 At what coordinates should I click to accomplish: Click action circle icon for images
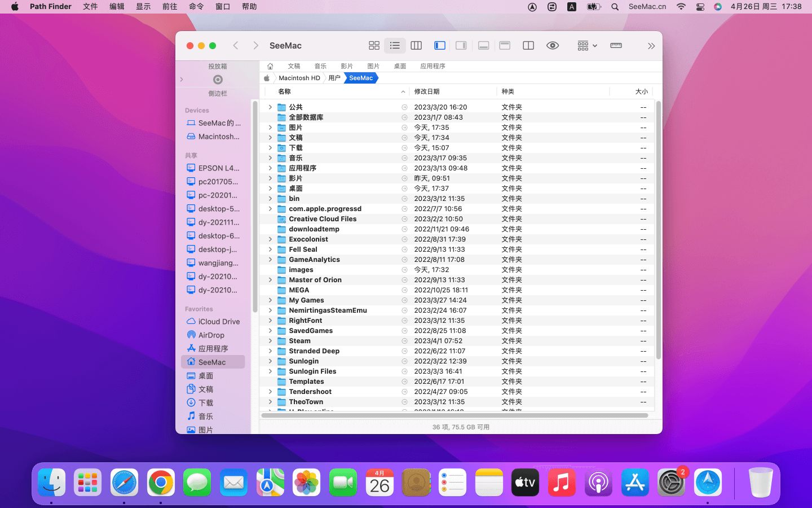(404, 270)
